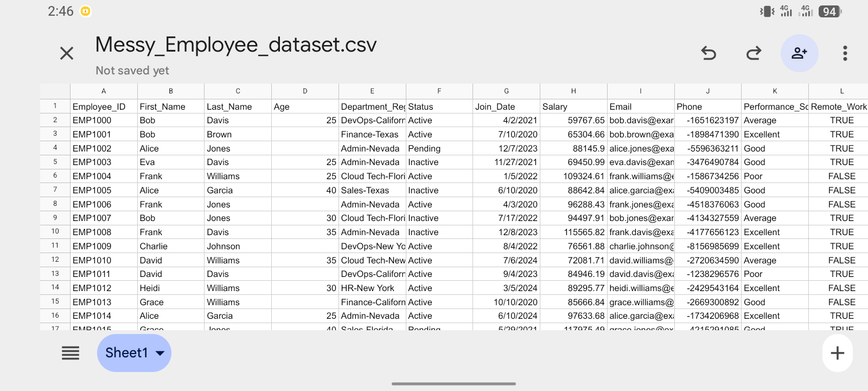Open the all sheets list icon
This screenshot has height=391, width=868.
(x=71, y=353)
